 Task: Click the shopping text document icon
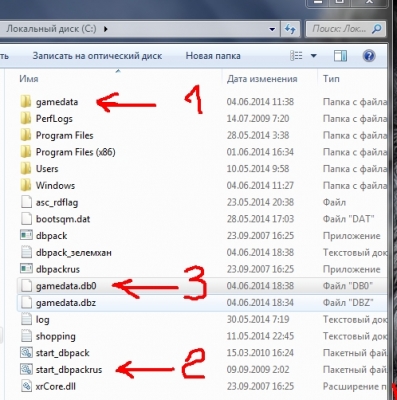tap(26, 336)
